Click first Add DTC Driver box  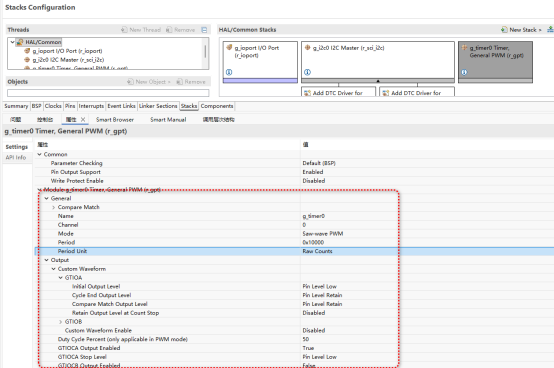coord(338,92)
